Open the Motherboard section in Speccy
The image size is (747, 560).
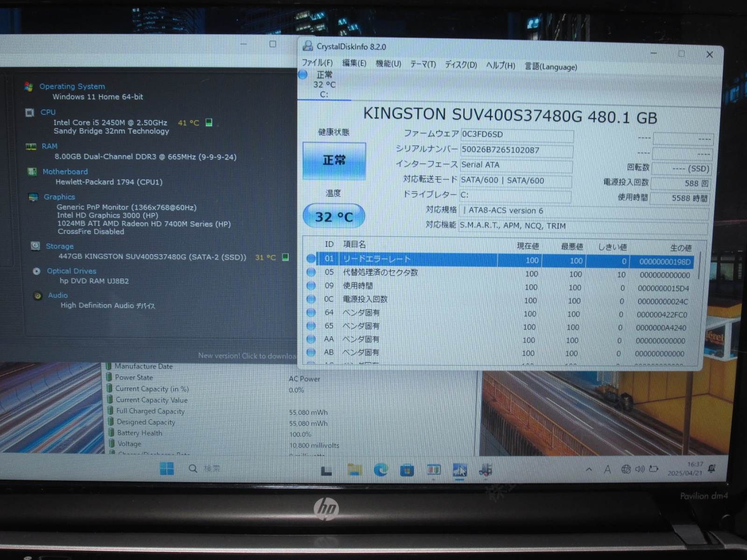point(65,172)
